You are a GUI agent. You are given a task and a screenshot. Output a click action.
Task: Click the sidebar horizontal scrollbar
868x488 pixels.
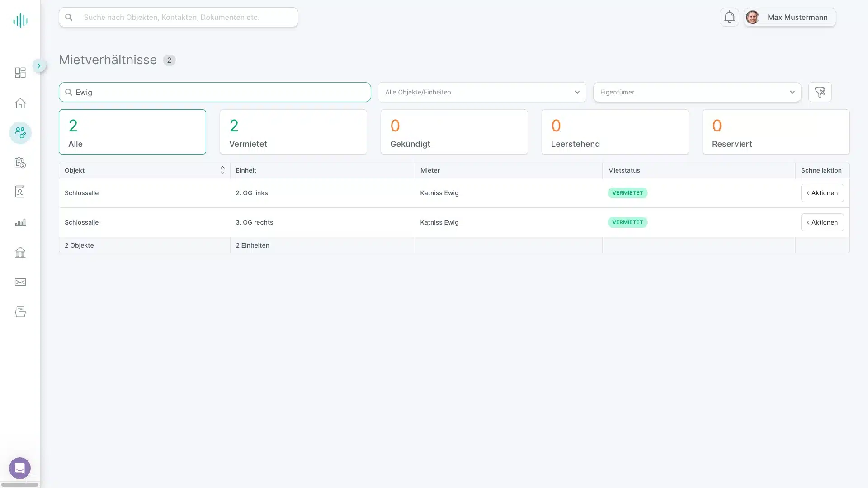20,485
